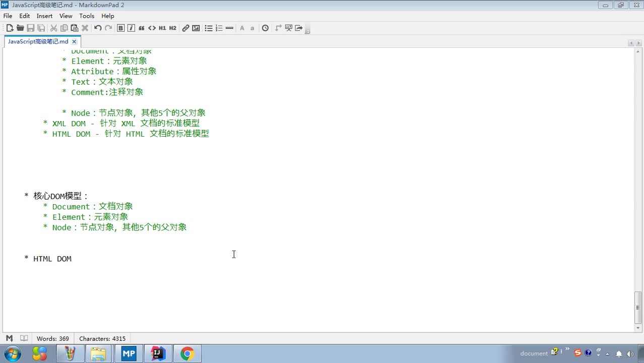644x363 pixels.
Task: Apply Heading 1 with H1 button
Action: click(x=162, y=28)
